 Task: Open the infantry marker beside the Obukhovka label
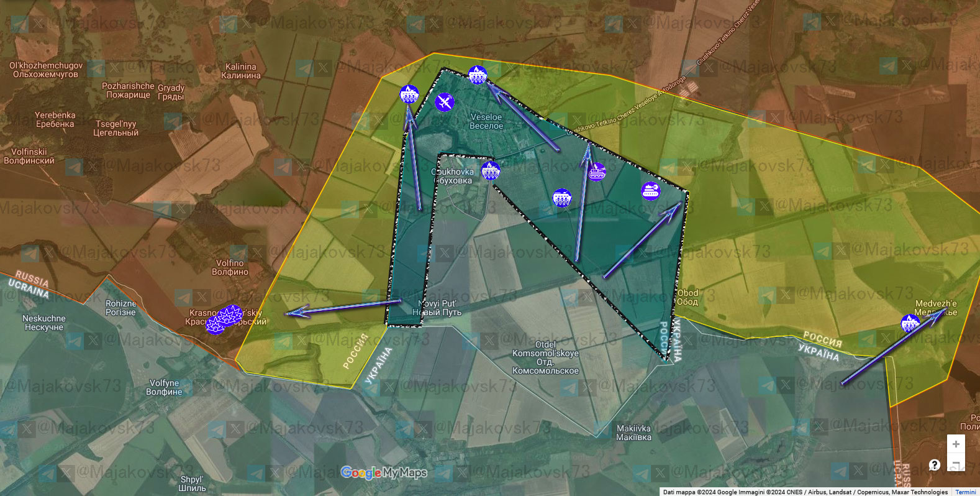coord(491,170)
